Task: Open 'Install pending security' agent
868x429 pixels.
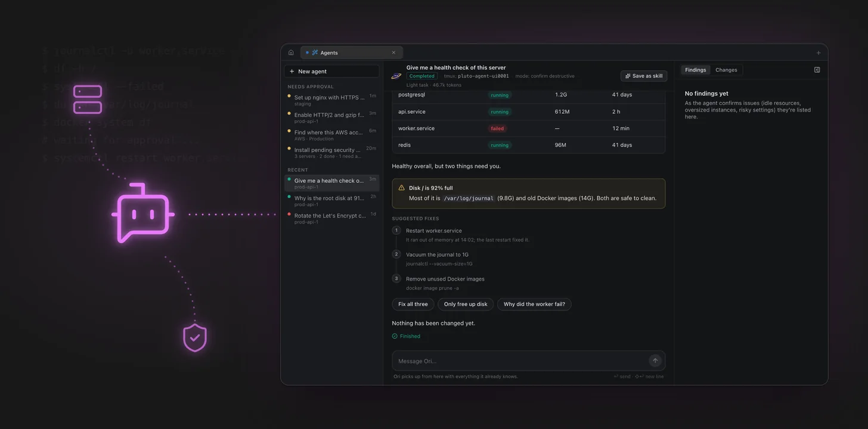Action: point(331,153)
